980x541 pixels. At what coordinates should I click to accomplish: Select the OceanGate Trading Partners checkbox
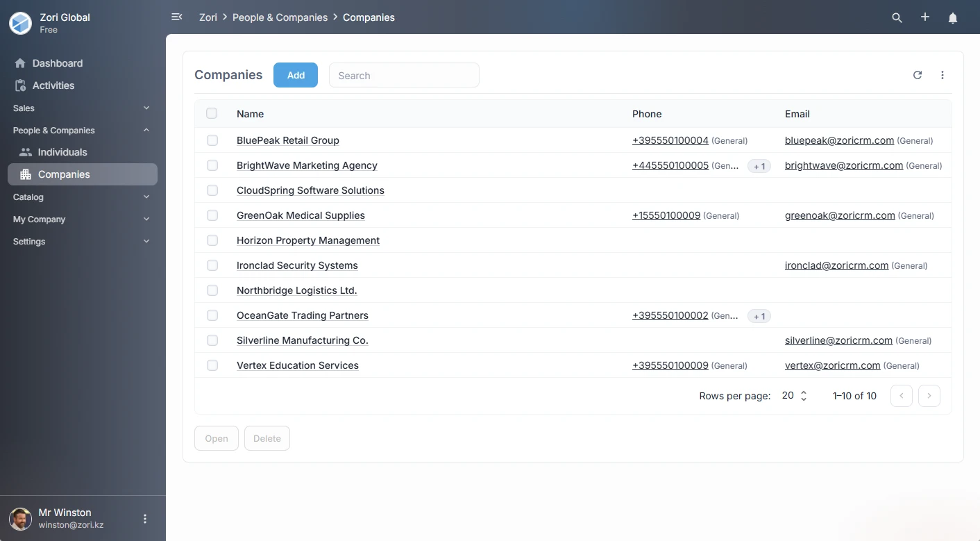point(212,315)
